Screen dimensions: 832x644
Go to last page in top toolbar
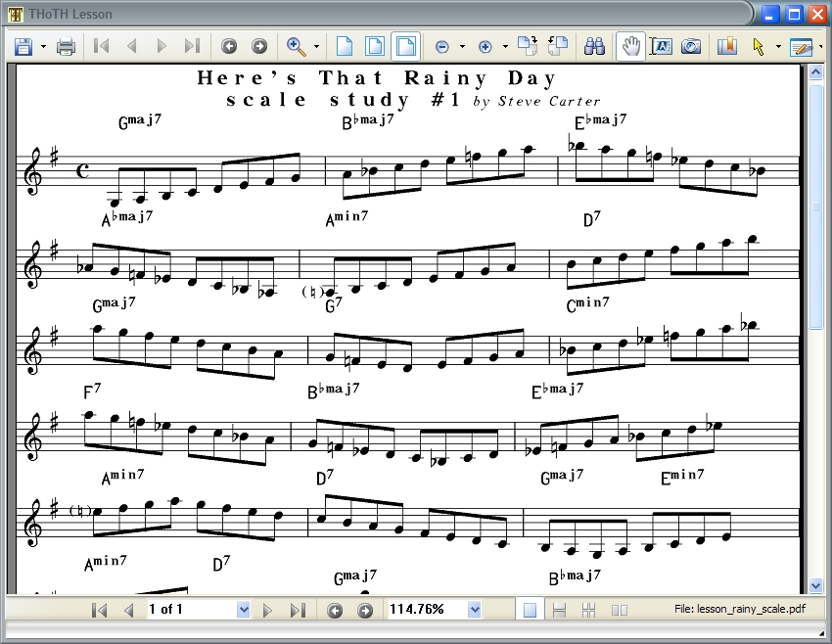[x=192, y=46]
